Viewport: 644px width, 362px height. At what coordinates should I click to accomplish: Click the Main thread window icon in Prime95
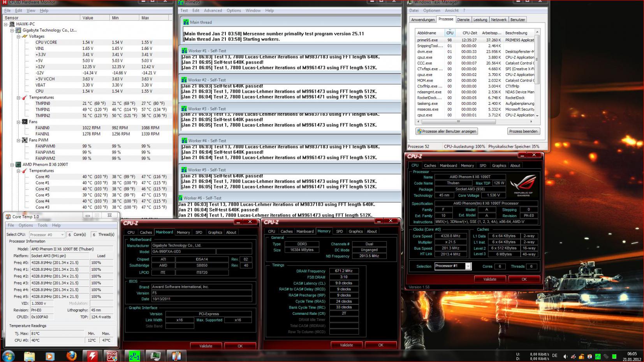point(186,22)
